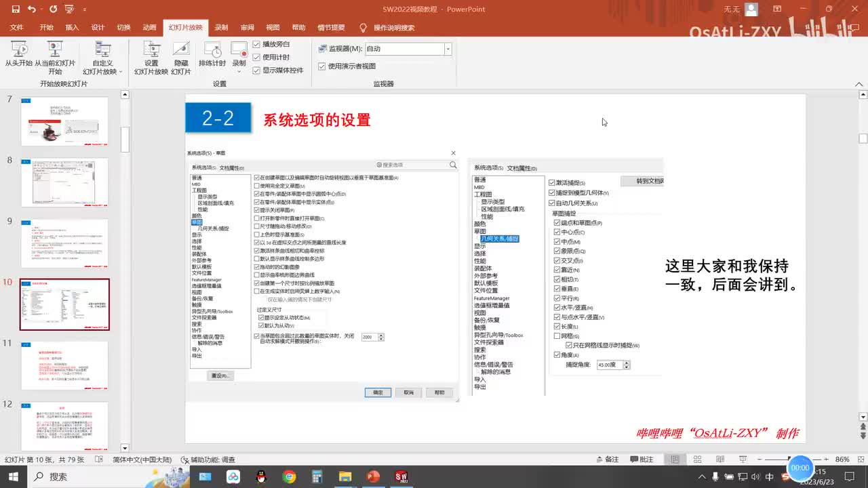
Task: Click main slide scrollbar down arrow
Action: click(x=863, y=417)
